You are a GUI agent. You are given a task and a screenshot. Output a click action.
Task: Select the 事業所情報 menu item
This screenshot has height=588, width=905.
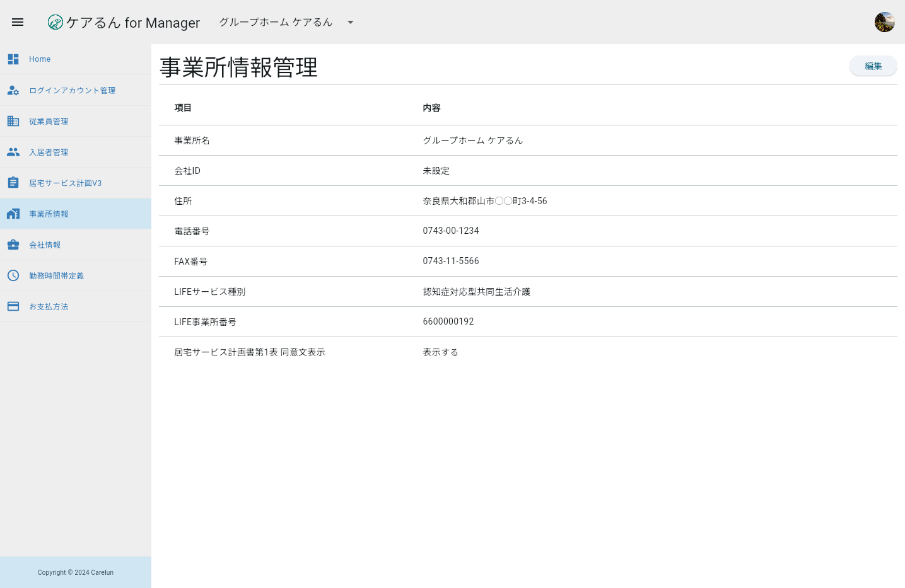tap(50, 214)
